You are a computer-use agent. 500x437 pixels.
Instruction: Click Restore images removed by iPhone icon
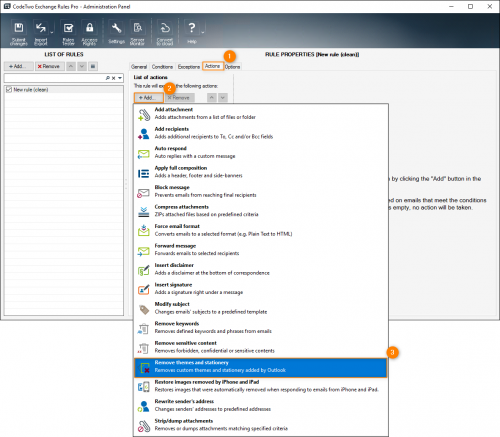tap(144, 387)
